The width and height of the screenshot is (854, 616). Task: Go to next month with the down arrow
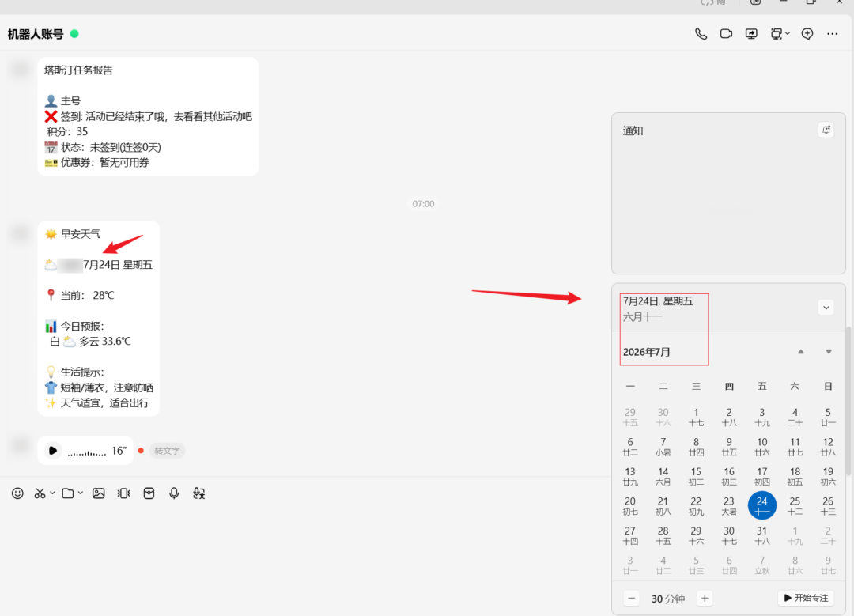(829, 352)
